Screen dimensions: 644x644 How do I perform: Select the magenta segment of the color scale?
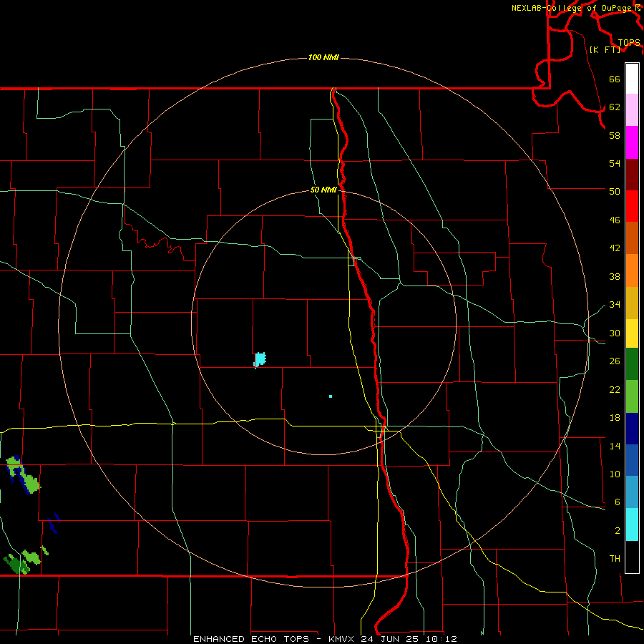[x=632, y=142]
